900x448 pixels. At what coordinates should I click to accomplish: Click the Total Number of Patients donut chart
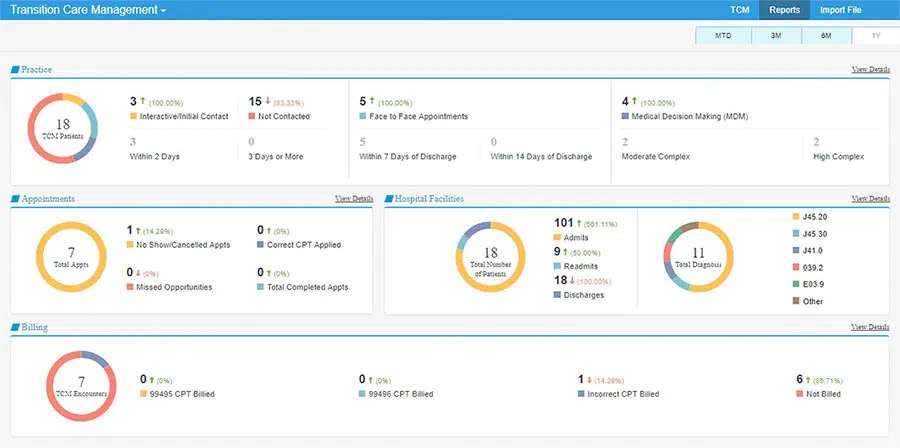point(490,257)
